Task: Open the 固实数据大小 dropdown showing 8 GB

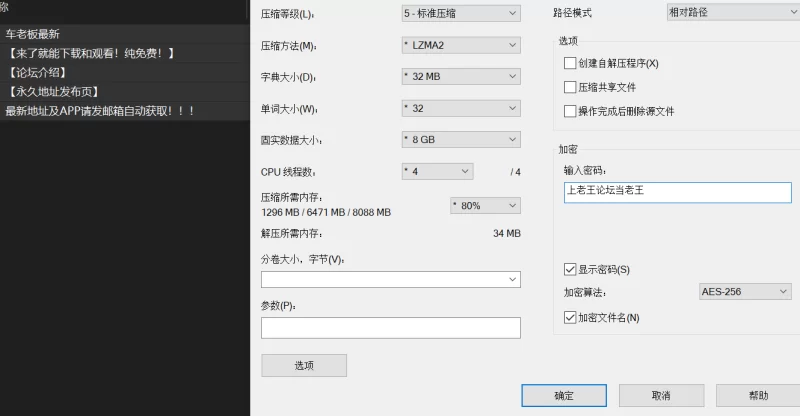Action: click(x=461, y=140)
